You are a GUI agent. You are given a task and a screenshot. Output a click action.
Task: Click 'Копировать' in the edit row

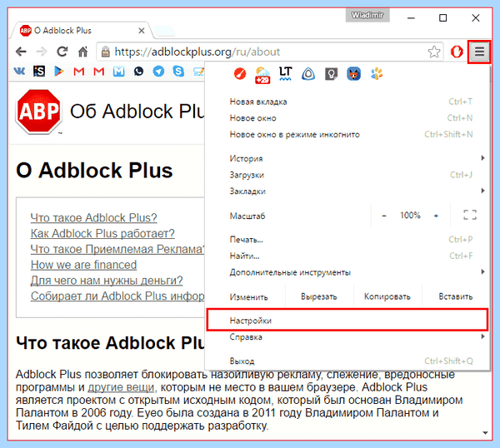tap(387, 296)
